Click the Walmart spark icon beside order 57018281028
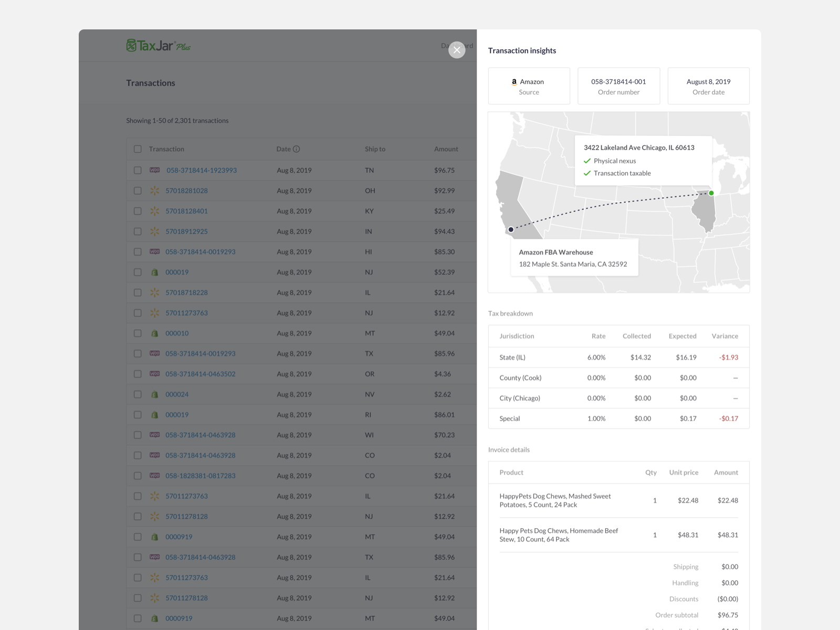Screen dimensions: 840x630 pyautogui.click(x=155, y=191)
